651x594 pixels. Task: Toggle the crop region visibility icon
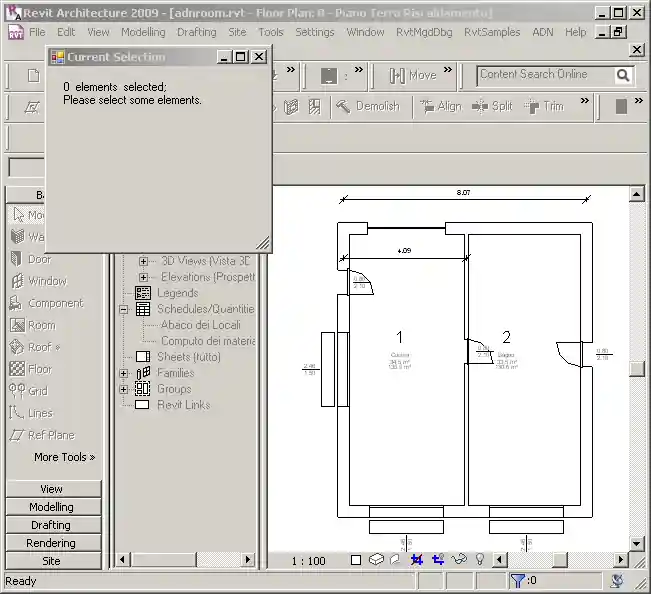tap(437, 560)
